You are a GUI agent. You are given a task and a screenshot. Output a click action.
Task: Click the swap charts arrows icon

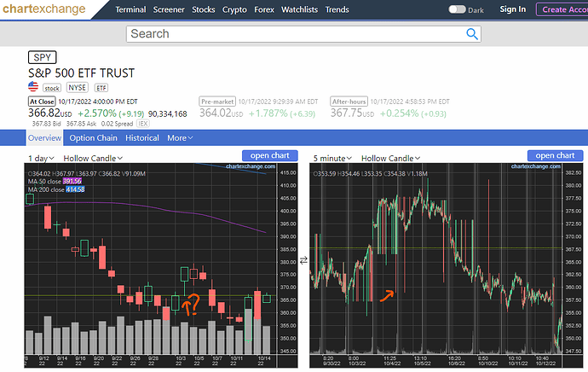coord(303,260)
